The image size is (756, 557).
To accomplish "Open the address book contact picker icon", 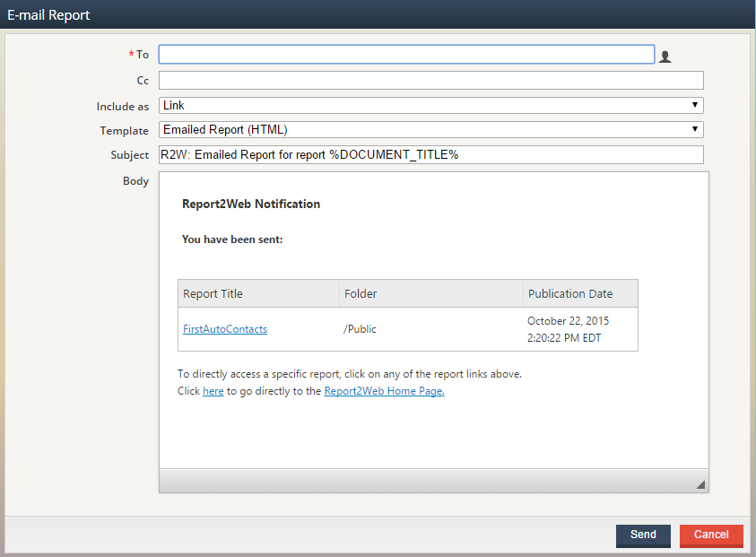I will tap(665, 54).
